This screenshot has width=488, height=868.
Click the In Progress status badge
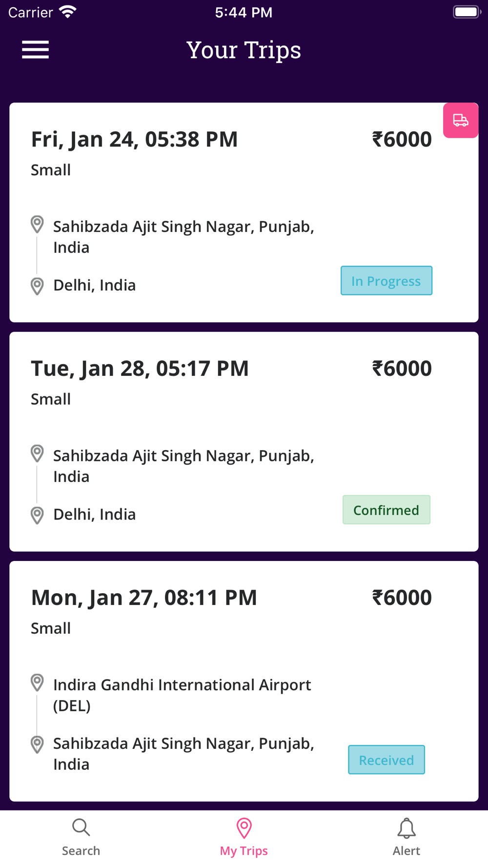pyautogui.click(x=386, y=281)
